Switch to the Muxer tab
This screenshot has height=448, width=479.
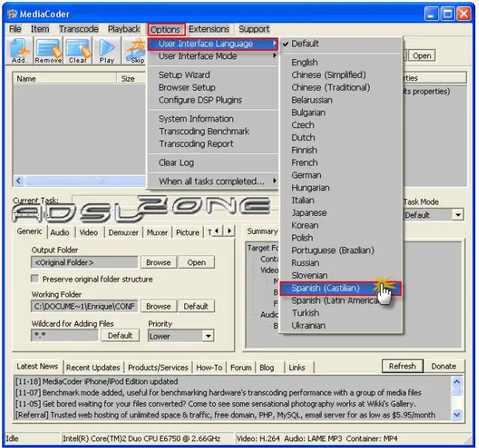click(x=157, y=232)
